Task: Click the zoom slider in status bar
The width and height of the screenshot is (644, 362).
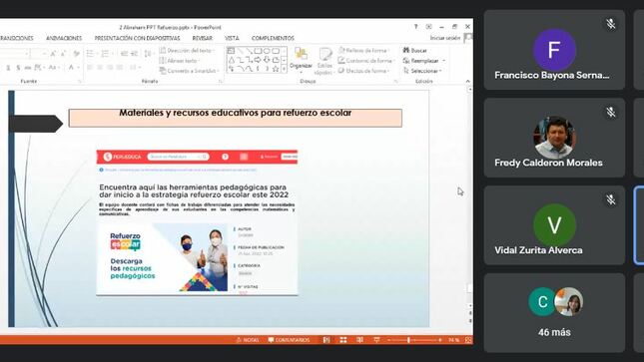Action: (414, 340)
